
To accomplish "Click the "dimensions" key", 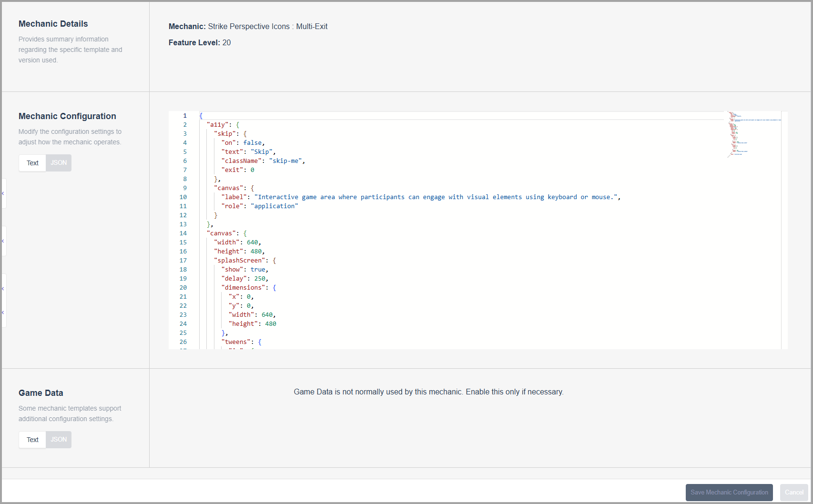I will coord(244,288).
